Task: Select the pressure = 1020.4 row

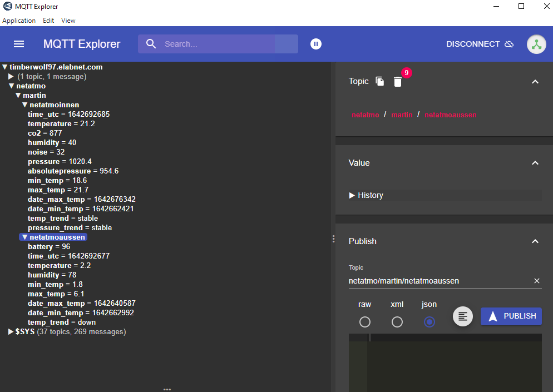Action: [x=60, y=161]
